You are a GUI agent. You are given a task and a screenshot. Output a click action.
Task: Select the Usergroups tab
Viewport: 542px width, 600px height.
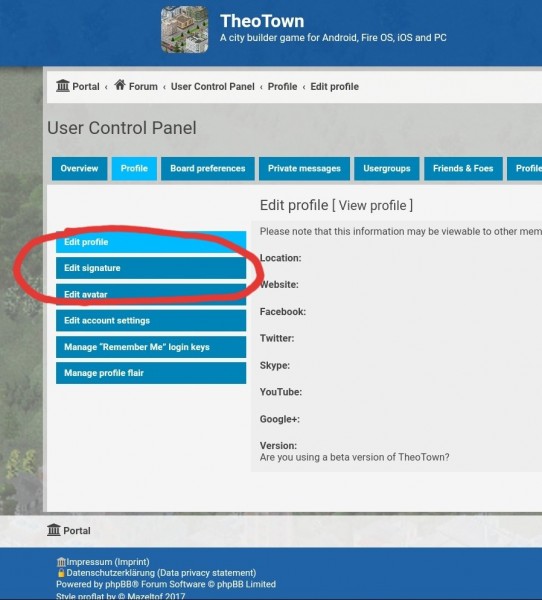[387, 168]
